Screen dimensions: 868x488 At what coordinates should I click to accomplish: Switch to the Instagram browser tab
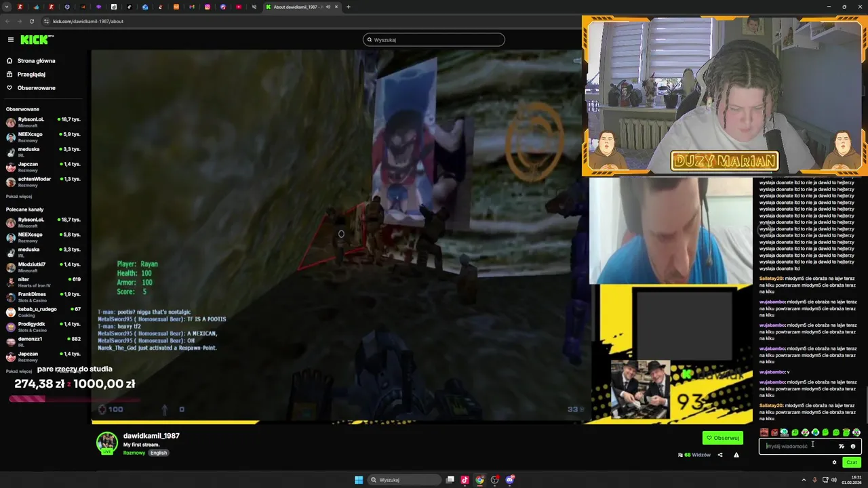point(208,7)
